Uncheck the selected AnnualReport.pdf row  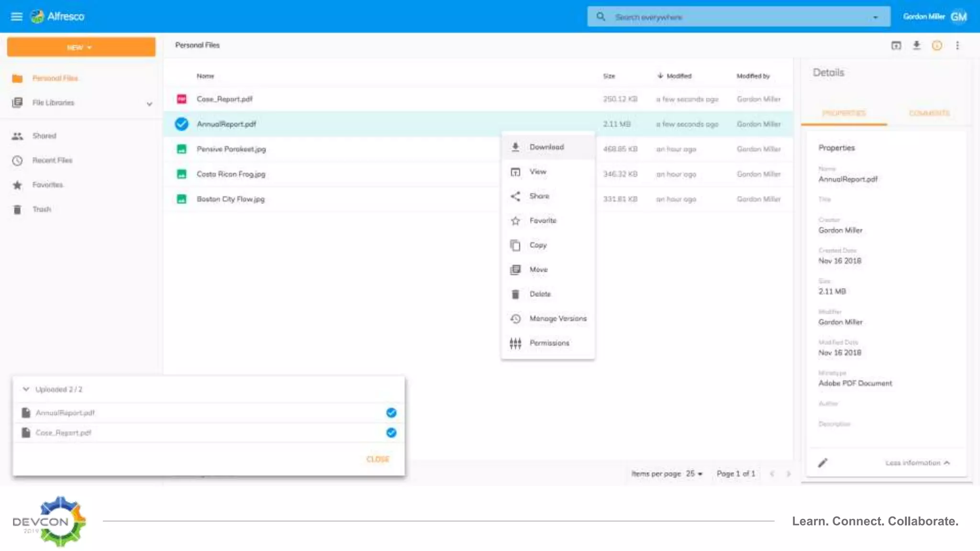click(x=181, y=124)
